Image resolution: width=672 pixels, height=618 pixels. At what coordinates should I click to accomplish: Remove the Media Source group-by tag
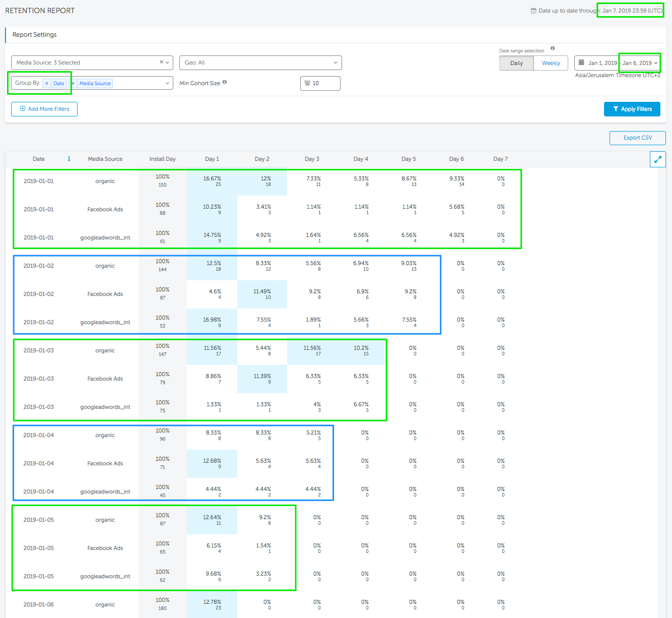[x=73, y=83]
